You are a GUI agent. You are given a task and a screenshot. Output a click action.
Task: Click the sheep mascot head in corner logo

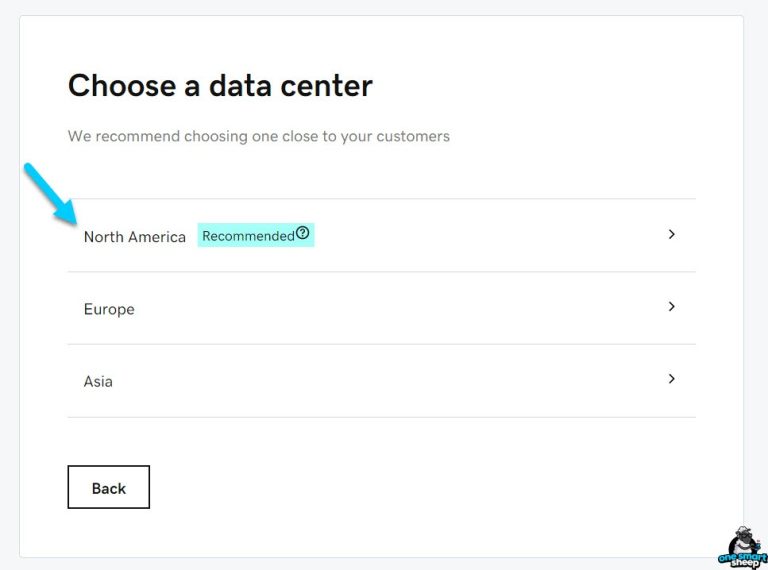pos(742,536)
